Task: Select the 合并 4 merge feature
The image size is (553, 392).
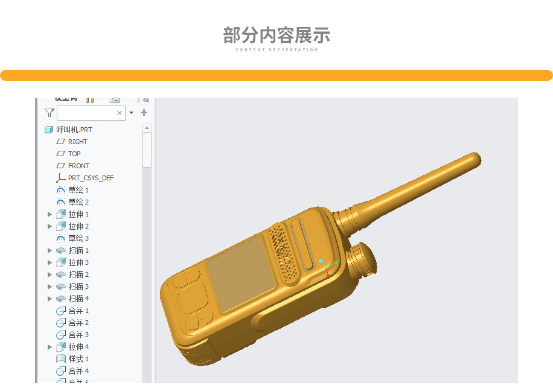Action: coord(72,371)
